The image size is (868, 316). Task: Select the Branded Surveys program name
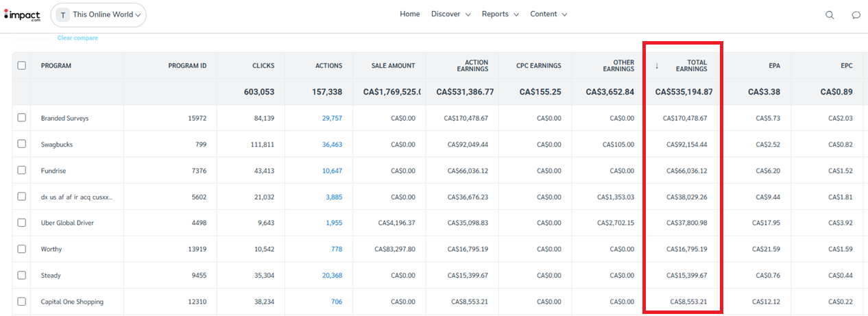[x=64, y=119]
